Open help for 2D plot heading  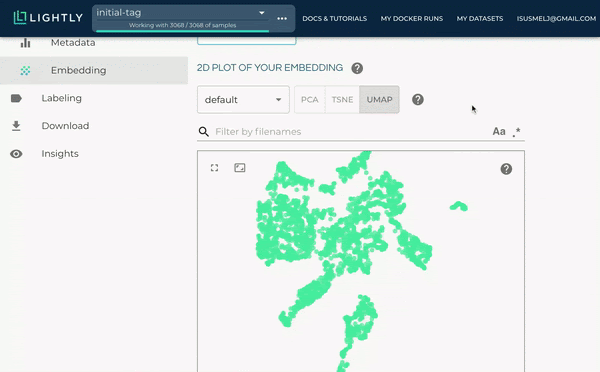pyautogui.click(x=357, y=68)
